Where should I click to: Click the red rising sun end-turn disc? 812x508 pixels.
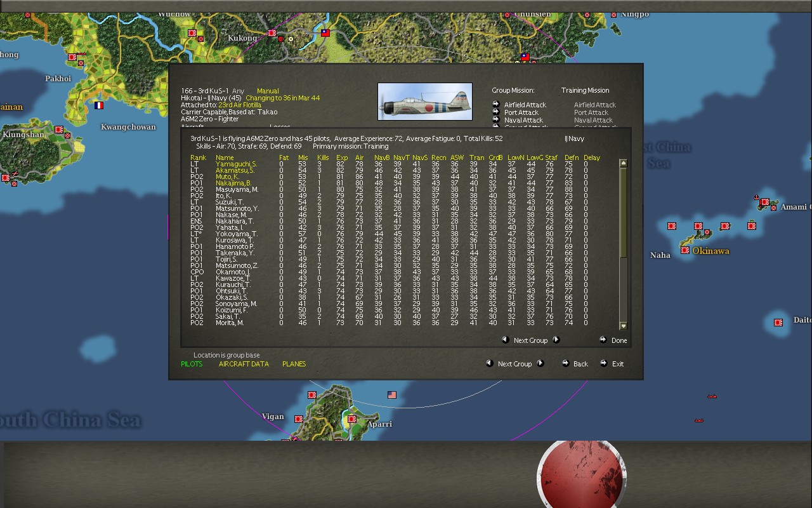(x=582, y=474)
